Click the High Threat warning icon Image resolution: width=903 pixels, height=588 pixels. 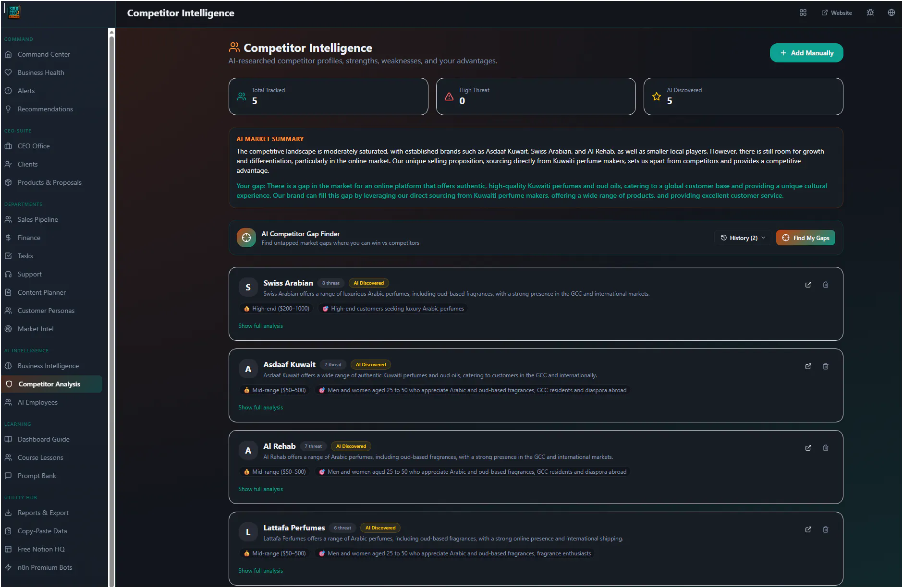click(449, 96)
